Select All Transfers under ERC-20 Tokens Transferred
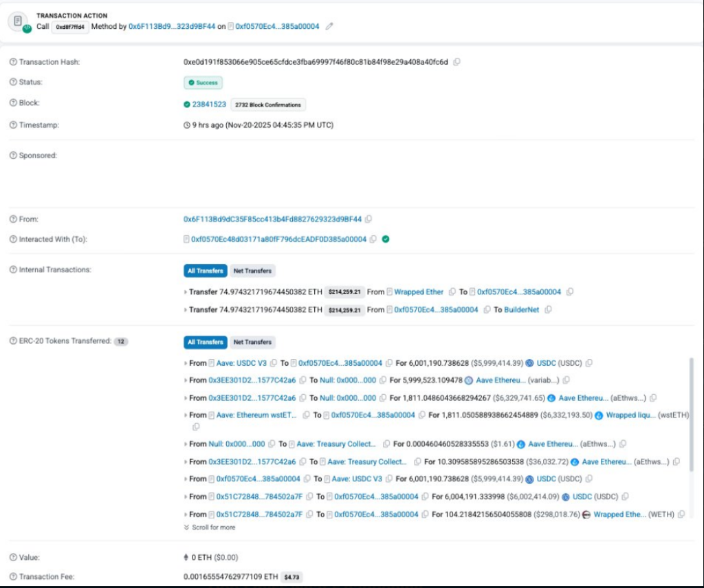 pyautogui.click(x=205, y=342)
